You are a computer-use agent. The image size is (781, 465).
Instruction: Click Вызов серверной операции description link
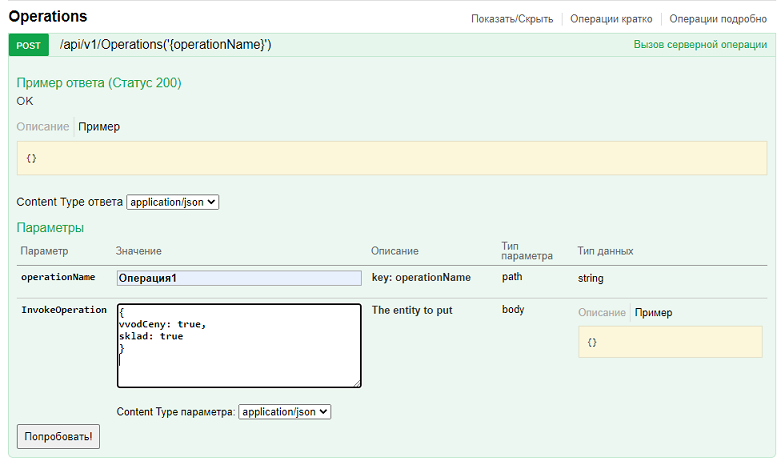pos(700,45)
